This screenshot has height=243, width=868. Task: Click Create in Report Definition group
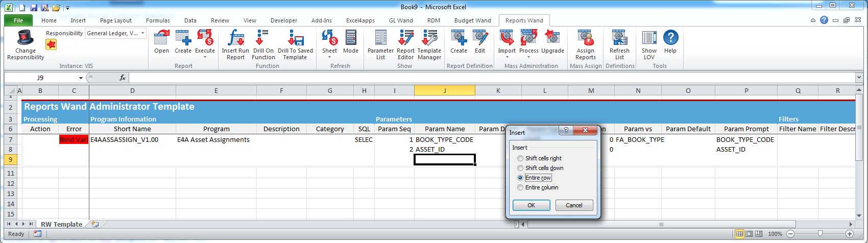(x=459, y=37)
